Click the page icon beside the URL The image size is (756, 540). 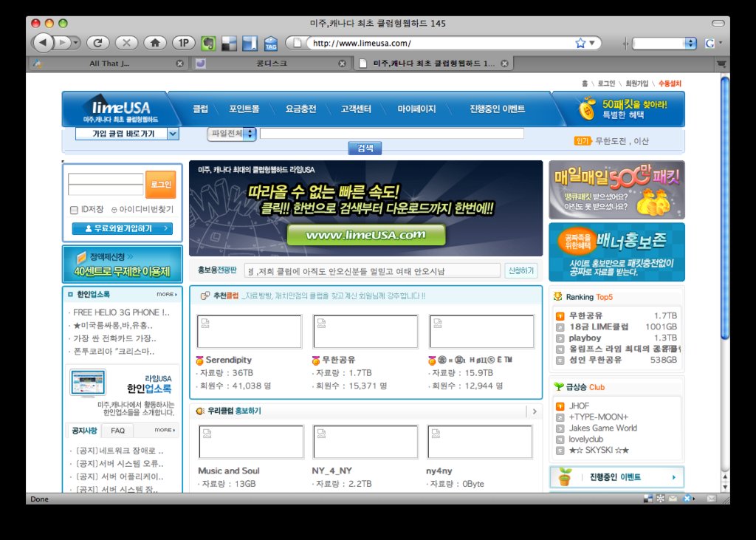click(297, 43)
